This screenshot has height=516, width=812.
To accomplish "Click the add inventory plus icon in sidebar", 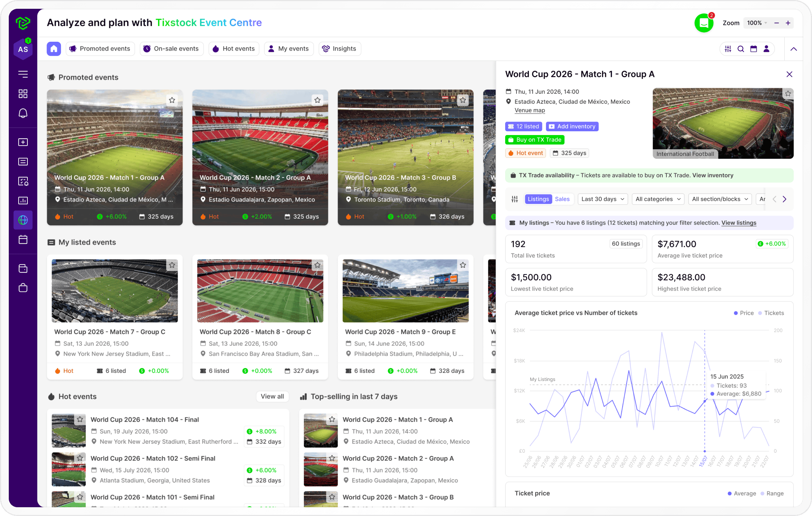I will [23, 142].
